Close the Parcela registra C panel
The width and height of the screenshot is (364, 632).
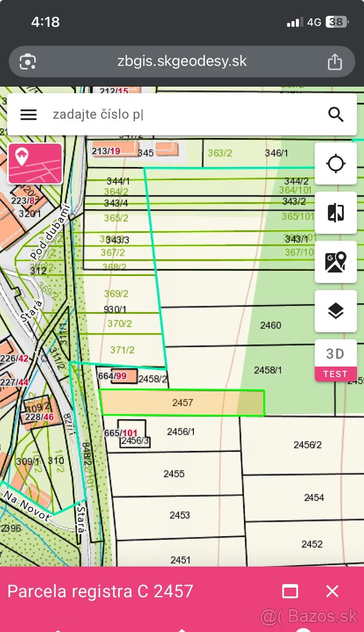[332, 591]
